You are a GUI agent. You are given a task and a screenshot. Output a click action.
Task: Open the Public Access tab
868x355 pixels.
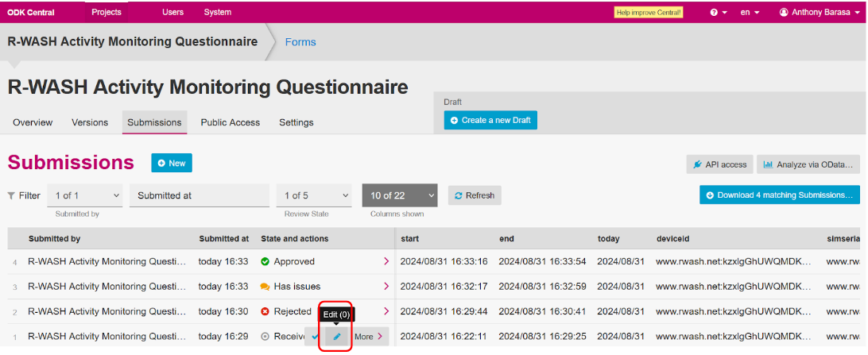(x=230, y=122)
